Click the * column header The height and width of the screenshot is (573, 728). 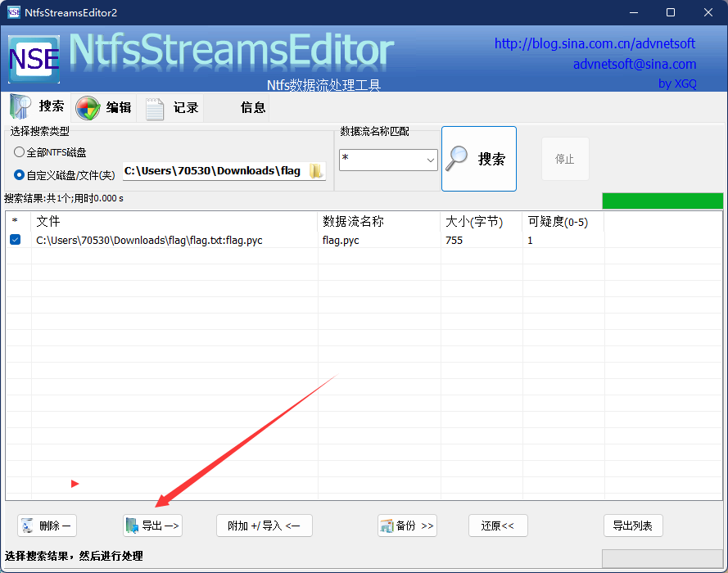click(x=18, y=221)
